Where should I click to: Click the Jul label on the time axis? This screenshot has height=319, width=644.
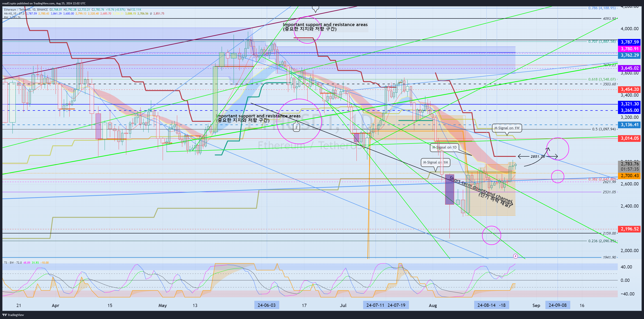pyautogui.click(x=343, y=305)
